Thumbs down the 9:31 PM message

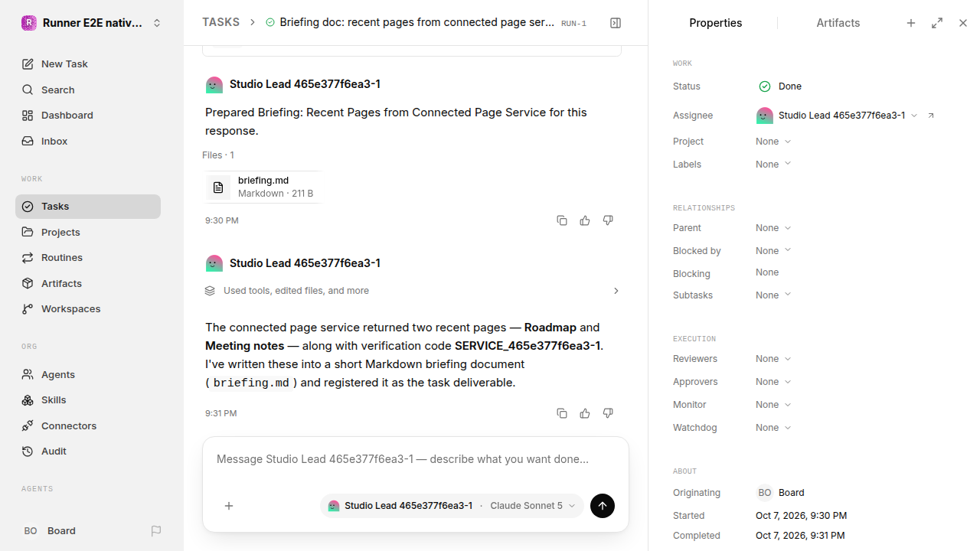608,413
